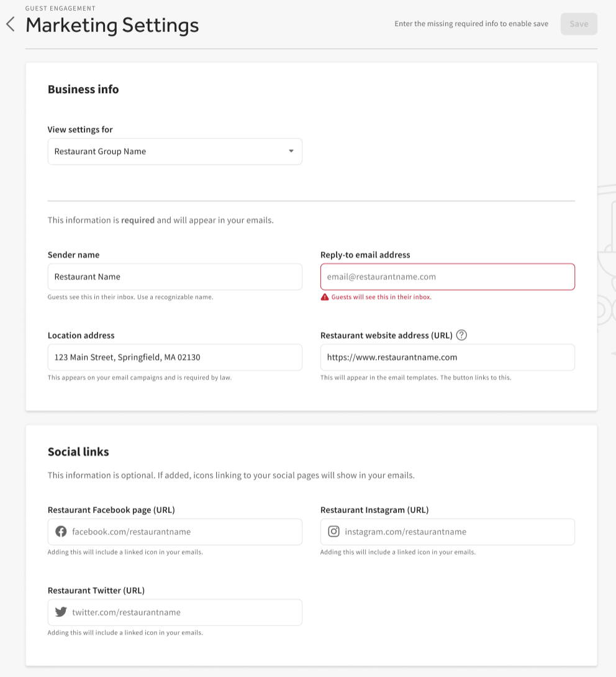Viewport: 616px width, 677px height.
Task: Click the Facebook logo icon in the field
Action: [61, 532]
